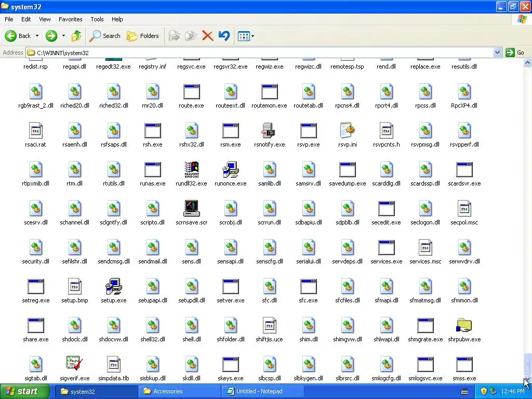The image size is (532, 399).
Task: Click the Go button
Action: coord(515,52)
